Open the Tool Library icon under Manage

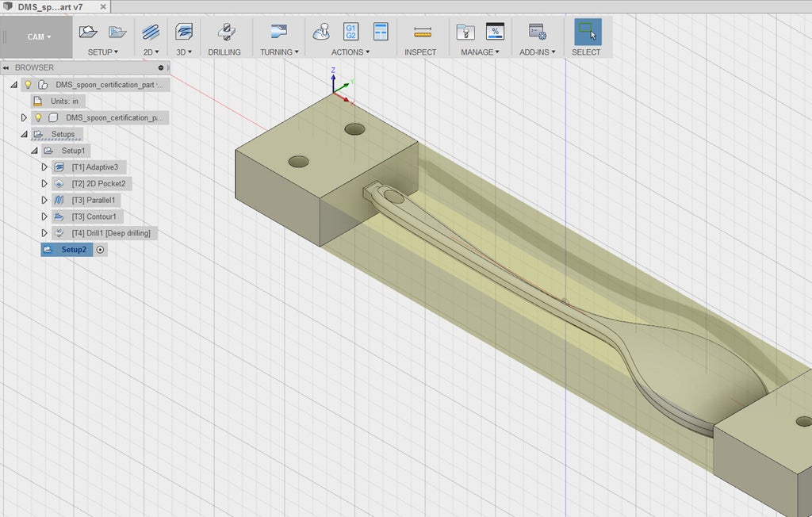click(465, 33)
